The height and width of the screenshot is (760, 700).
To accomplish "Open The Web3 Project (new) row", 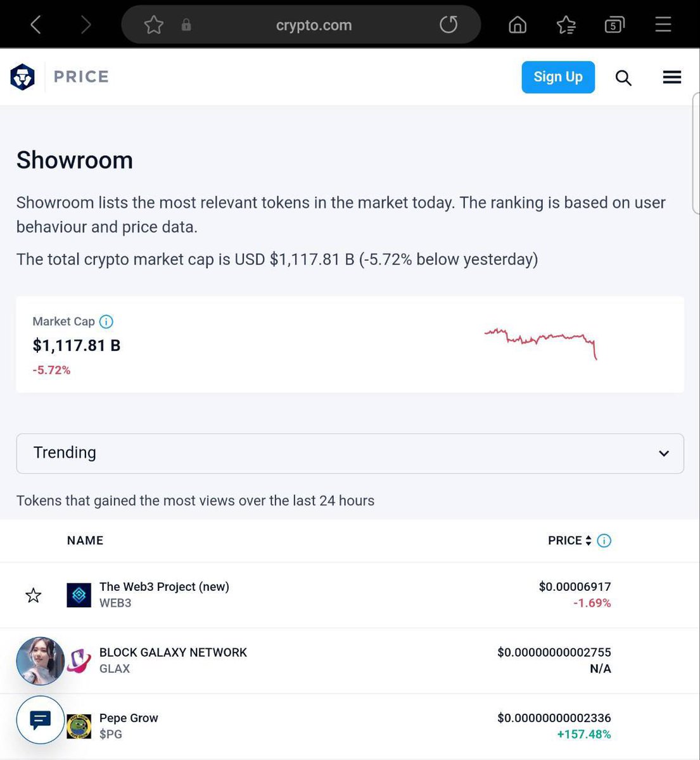I will click(x=350, y=595).
